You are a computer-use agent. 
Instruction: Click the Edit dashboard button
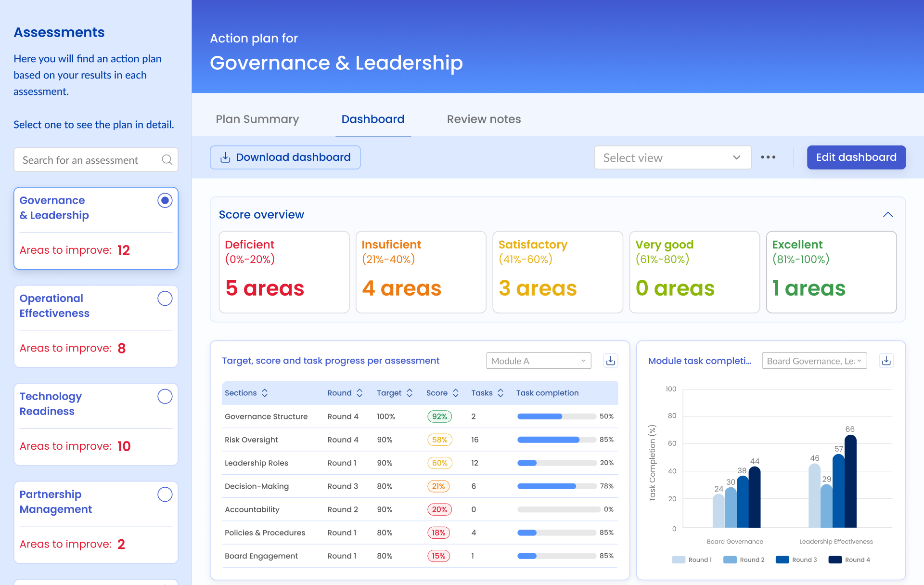(856, 157)
